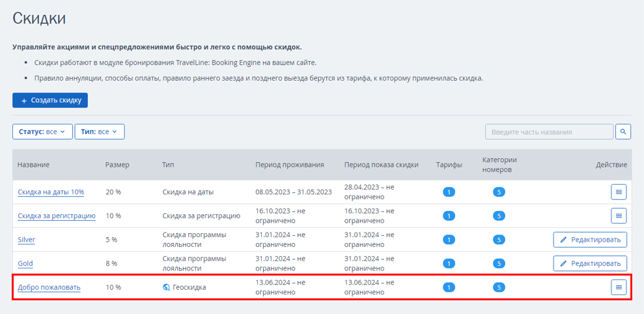Screen dimensions: 644x314
Task: Click the Тип column header
Action: point(168,165)
